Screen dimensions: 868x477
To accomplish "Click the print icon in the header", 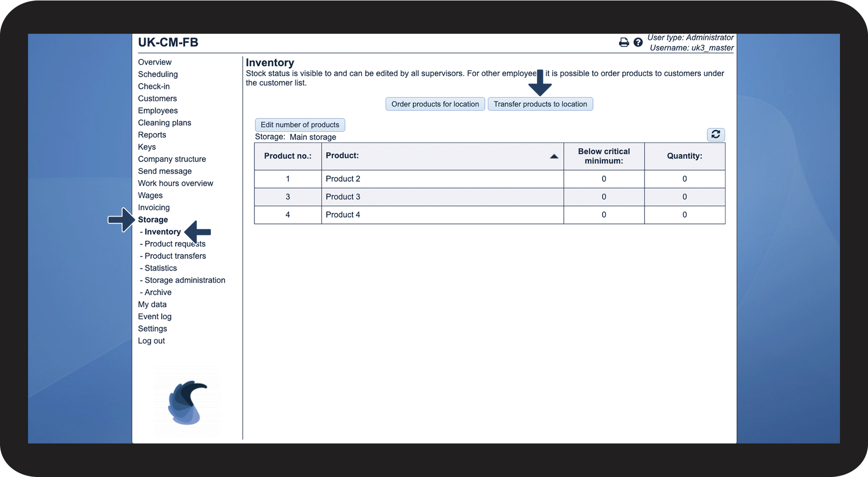I will pyautogui.click(x=624, y=42).
